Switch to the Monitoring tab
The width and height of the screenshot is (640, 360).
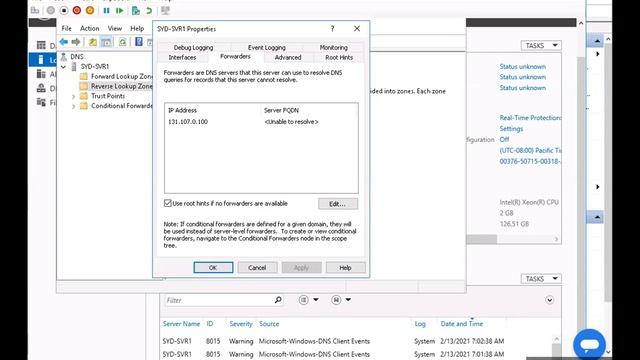[333, 47]
